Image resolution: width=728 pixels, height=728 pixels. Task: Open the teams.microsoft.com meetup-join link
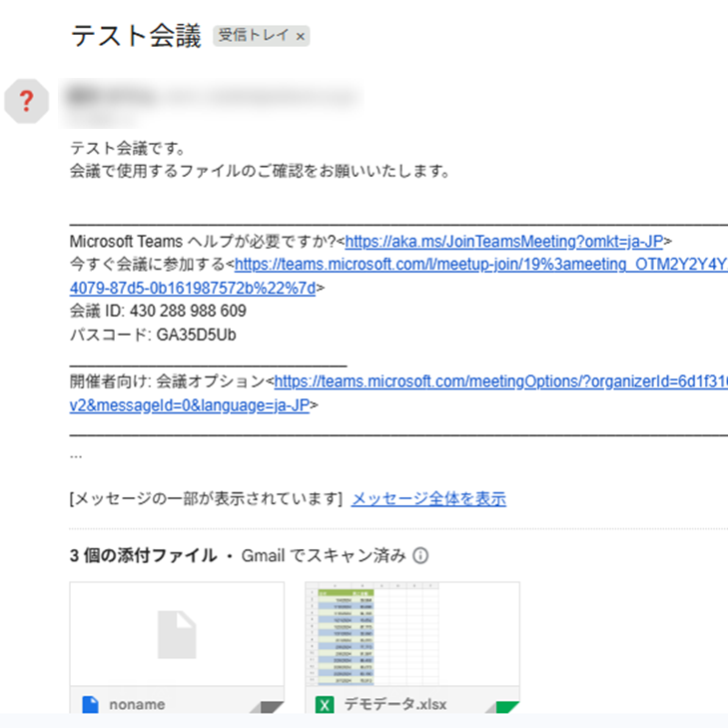point(481,265)
